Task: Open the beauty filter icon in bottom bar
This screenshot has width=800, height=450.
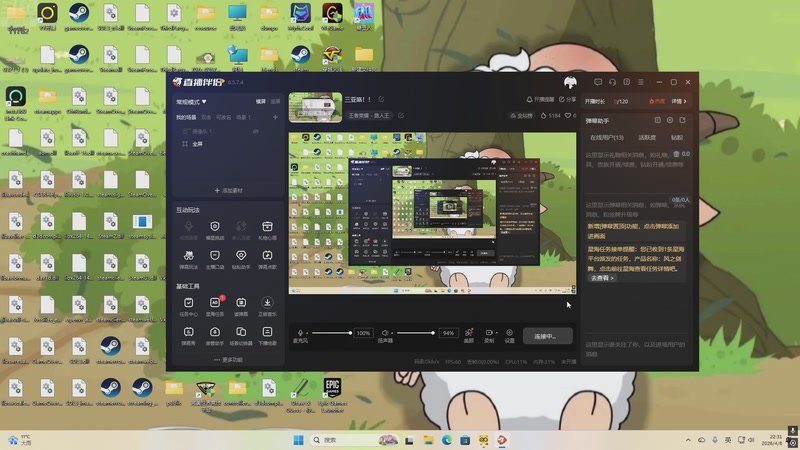Action: pyautogui.click(x=468, y=333)
